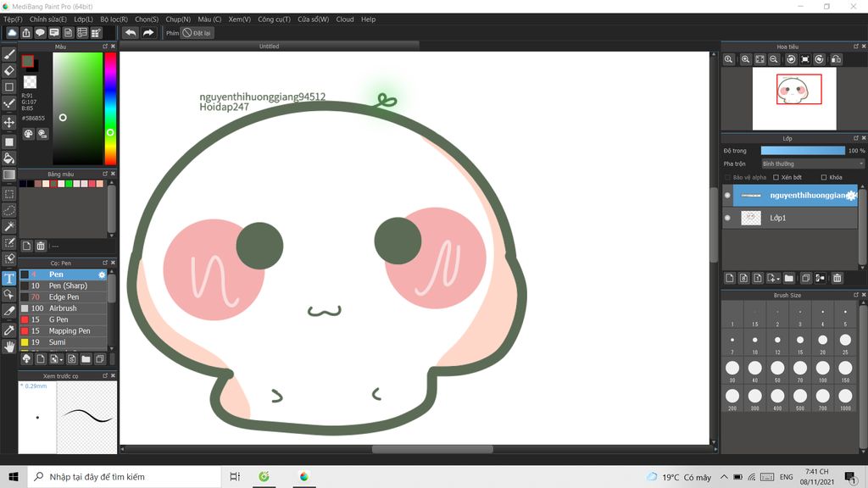Select the Bucket fill tool

click(x=9, y=158)
